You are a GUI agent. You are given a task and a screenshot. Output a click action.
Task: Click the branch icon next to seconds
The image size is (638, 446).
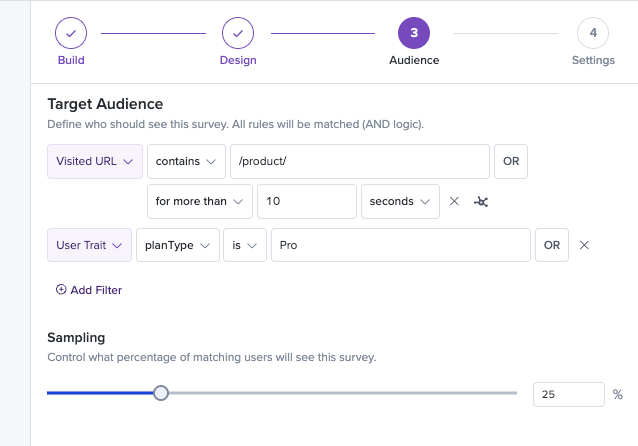coord(481,201)
